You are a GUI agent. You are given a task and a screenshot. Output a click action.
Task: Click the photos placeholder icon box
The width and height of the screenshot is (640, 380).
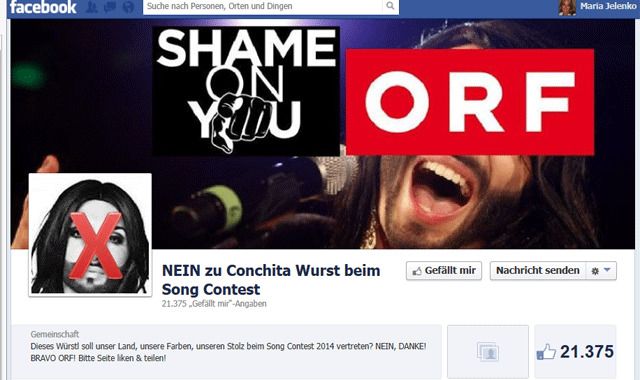tap(488, 351)
